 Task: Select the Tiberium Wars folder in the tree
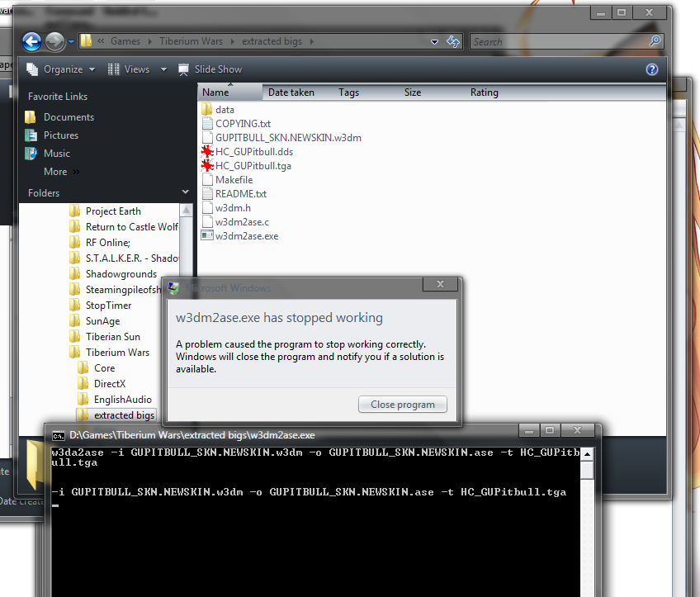109,353
